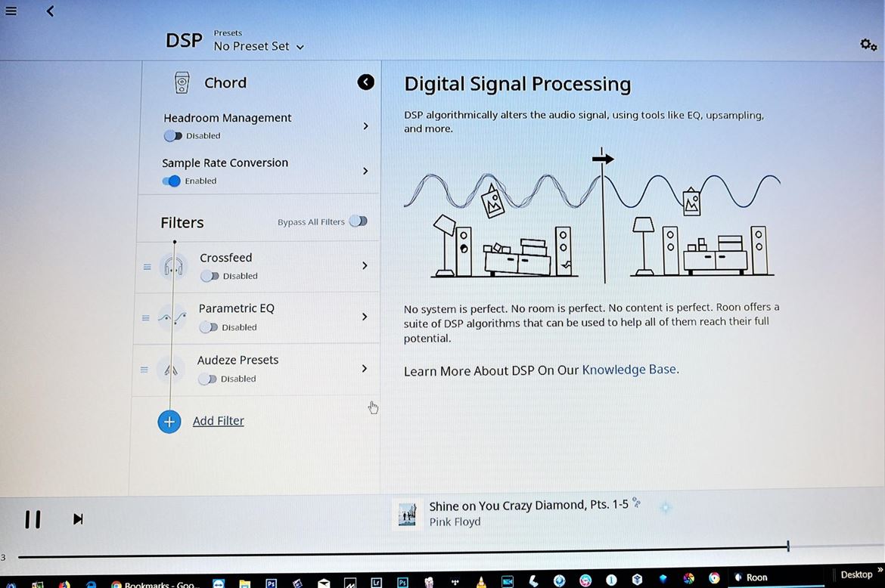The height and width of the screenshot is (588, 885).
Task: Pause the current track
Action: pos(33,519)
